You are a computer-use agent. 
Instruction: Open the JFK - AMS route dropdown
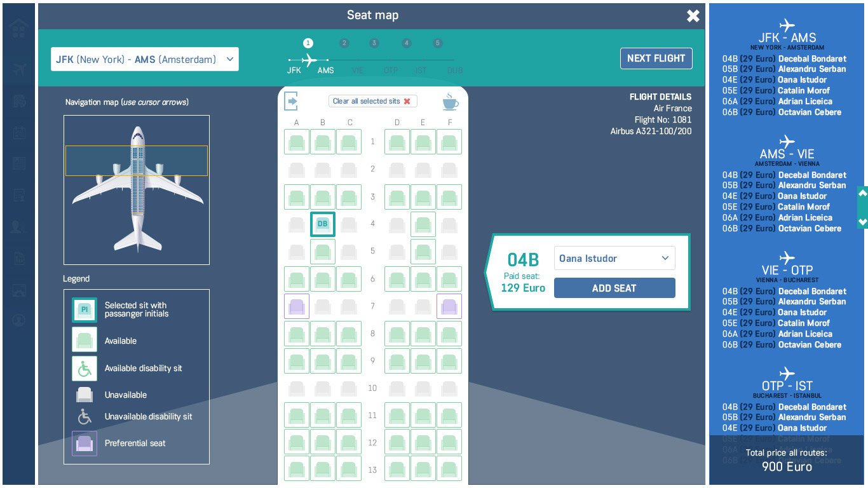point(145,59)
